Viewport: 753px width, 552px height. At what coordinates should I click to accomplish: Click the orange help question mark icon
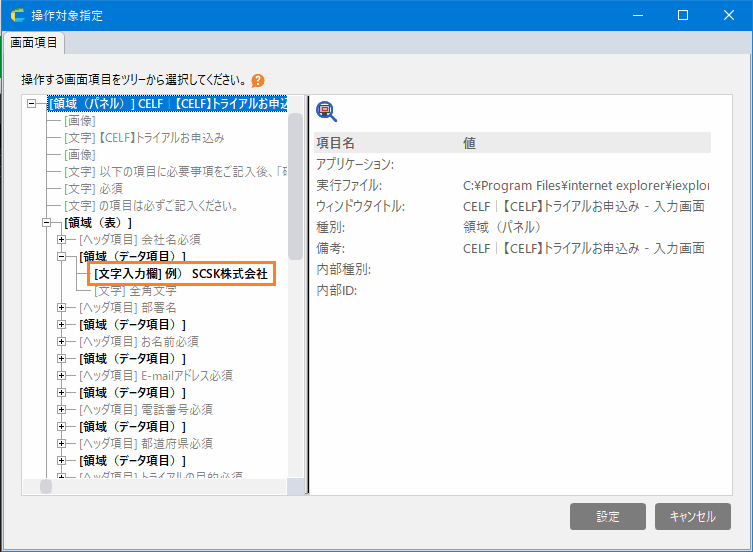coord(258,80)
